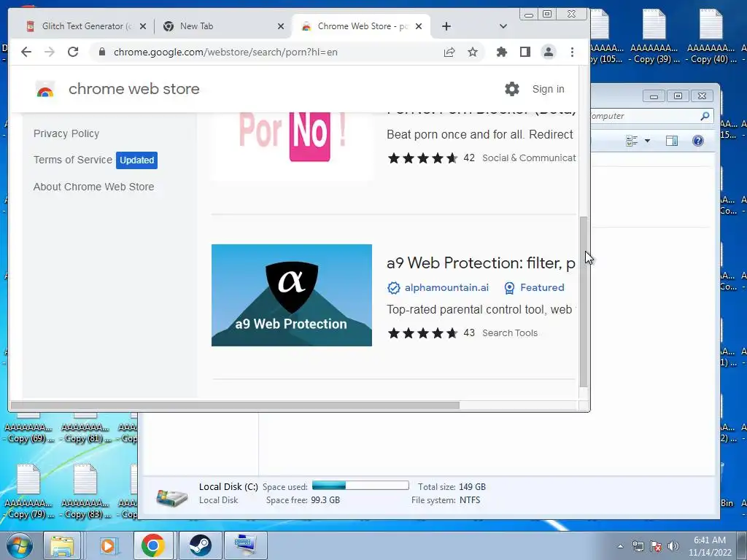This screenshot has width=747, height=560.
Task: Expand Explorer view options dropdown arrow
Action: [648, 141]
